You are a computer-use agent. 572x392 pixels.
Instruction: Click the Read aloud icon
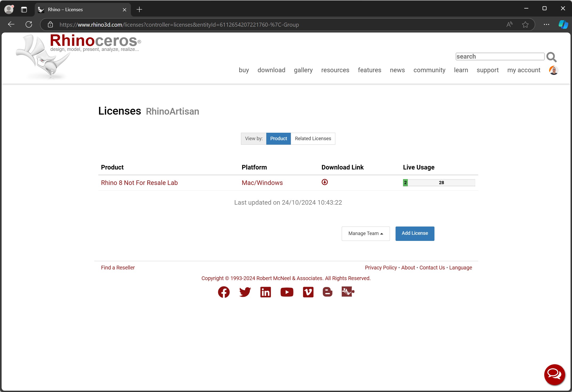coord(509,25)
